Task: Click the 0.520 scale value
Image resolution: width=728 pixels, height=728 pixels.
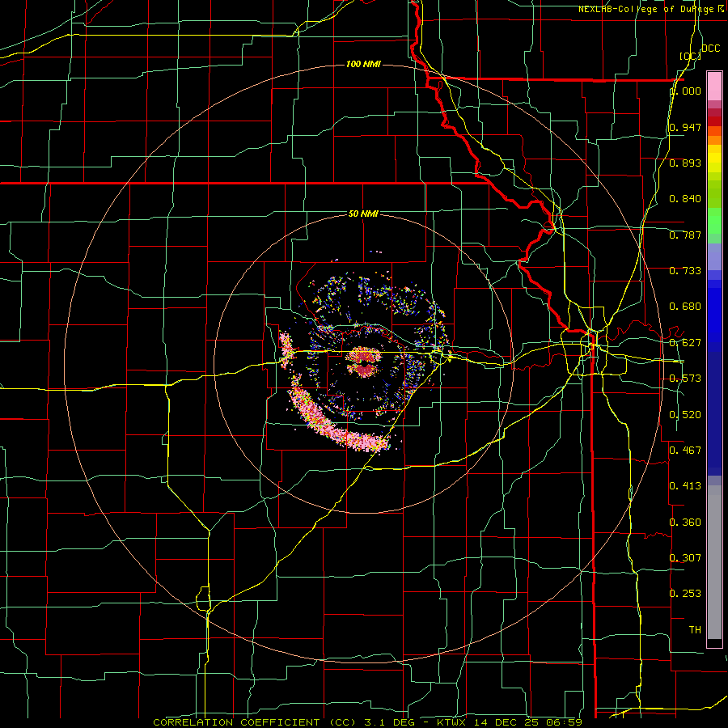Action: 685,415
